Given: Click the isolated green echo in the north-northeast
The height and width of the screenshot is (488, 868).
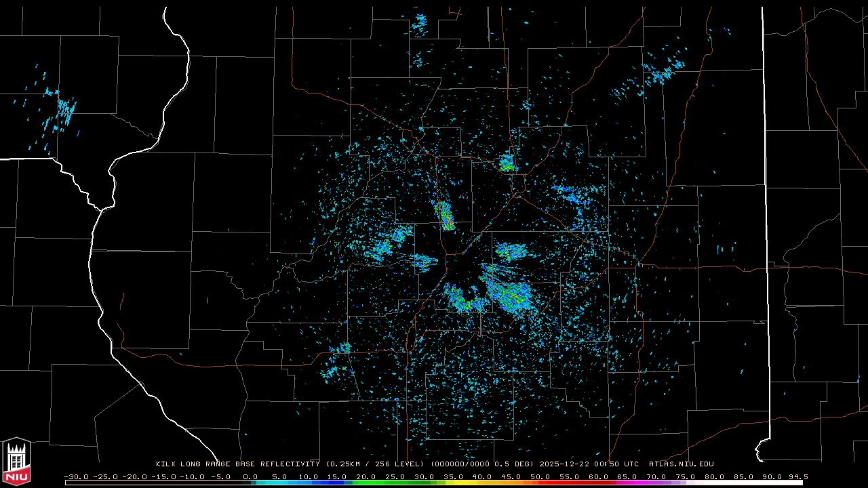Looking at the screenshot, I should tap(507, 163).
